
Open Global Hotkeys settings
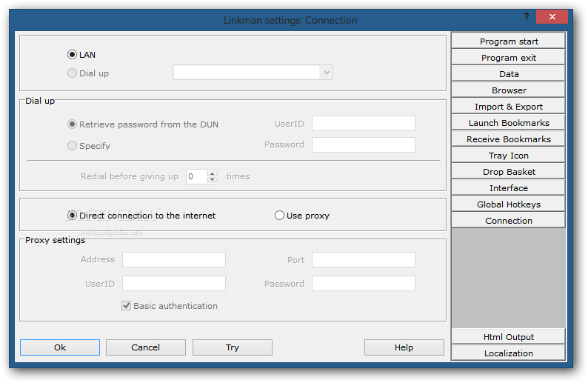point(509,204)
